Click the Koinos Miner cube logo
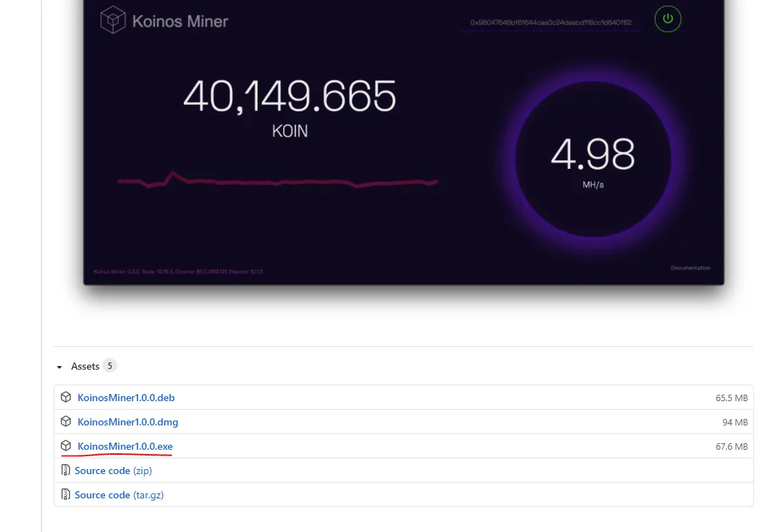The height and width of the screenshot is (532, 769). coord(113,19)
